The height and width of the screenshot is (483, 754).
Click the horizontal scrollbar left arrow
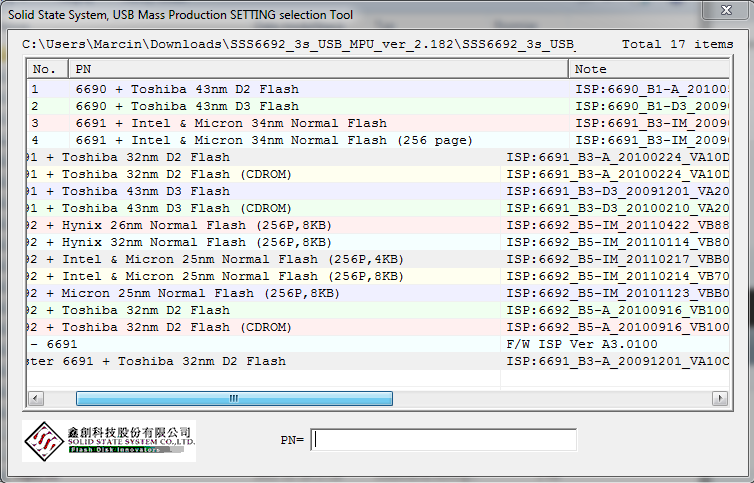tap(36, 398)
